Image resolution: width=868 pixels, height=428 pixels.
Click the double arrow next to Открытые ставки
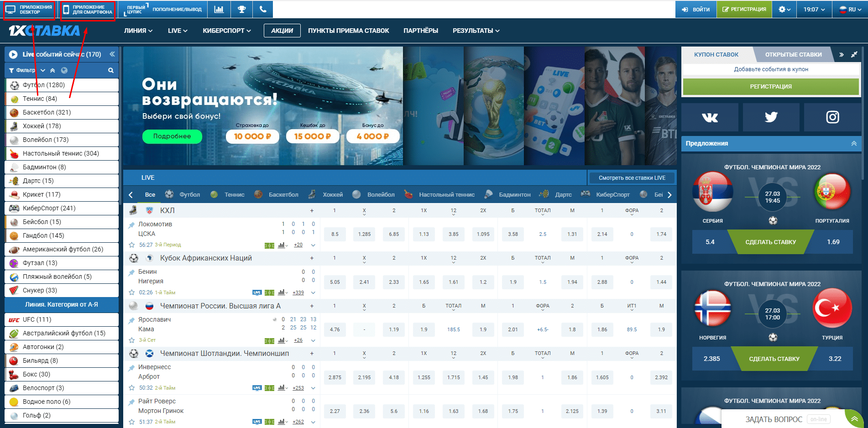841,54
